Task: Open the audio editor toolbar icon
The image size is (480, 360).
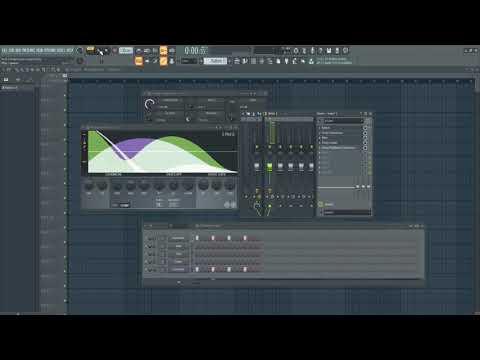Action: tap(304, 51)
